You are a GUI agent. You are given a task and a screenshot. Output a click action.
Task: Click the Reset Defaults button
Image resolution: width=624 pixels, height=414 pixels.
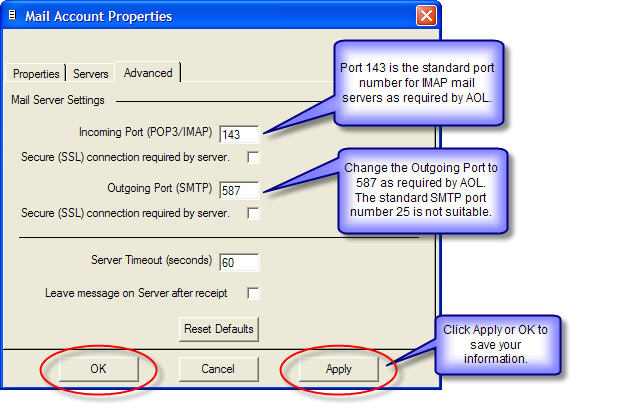click(x=218, y=329)
